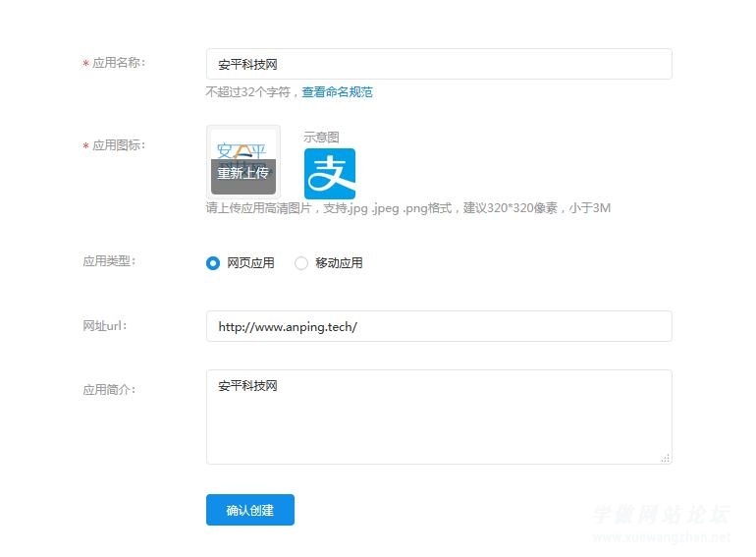
Task: Click the 应用名称 input field
Action: [439, 64]
